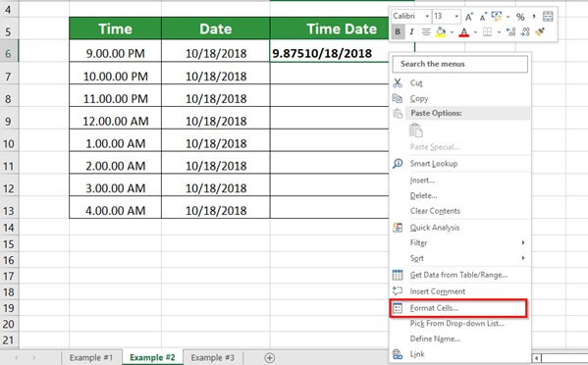Apply yellow fill color button
The height and width of the screenshot is (365, 588).
coord(440,32)
